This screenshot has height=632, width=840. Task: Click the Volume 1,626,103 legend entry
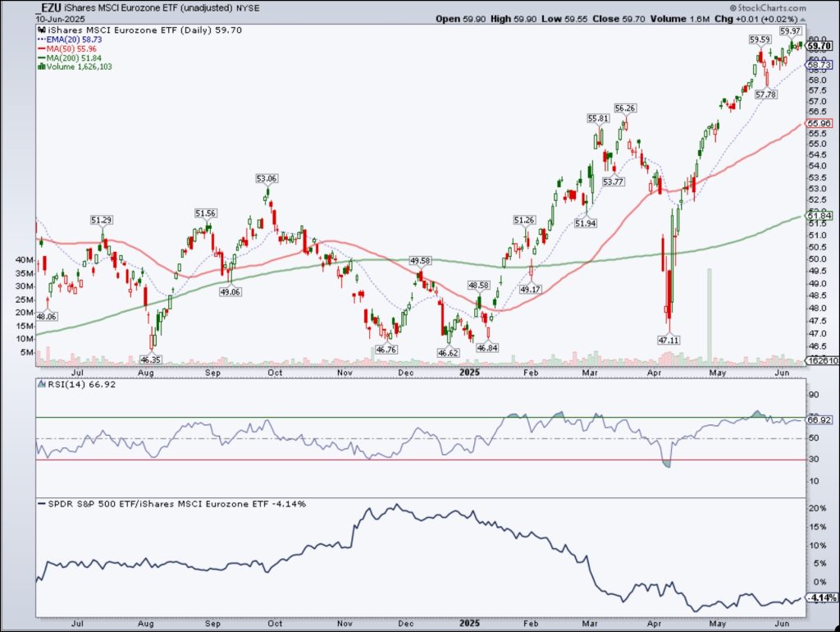coord(75,67)
